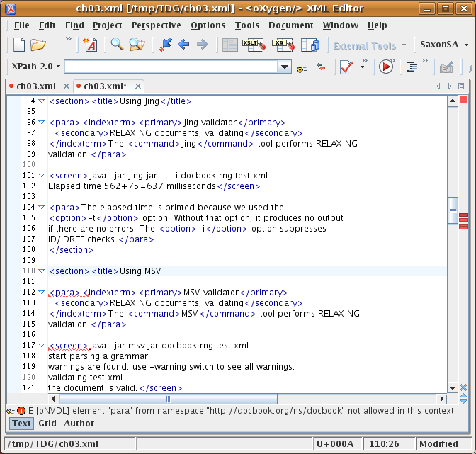Click the Validate document checkmark icon

346,67
